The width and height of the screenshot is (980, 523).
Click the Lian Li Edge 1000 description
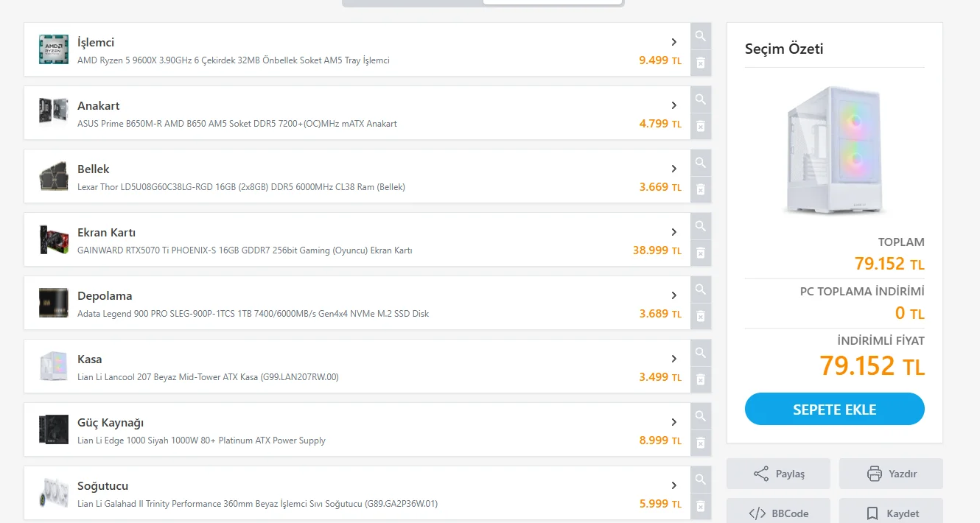click(201, 440)
